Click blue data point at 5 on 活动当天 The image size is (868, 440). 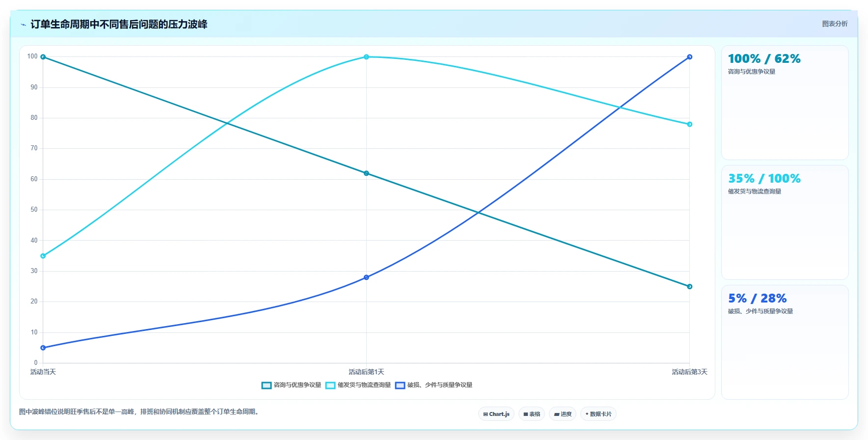tap(43, 348)
